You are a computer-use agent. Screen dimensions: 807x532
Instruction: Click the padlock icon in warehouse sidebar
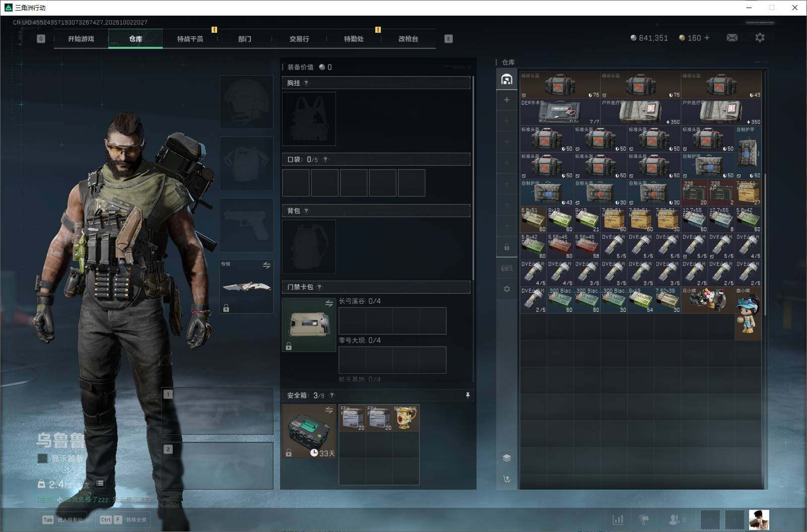point(507,247)
